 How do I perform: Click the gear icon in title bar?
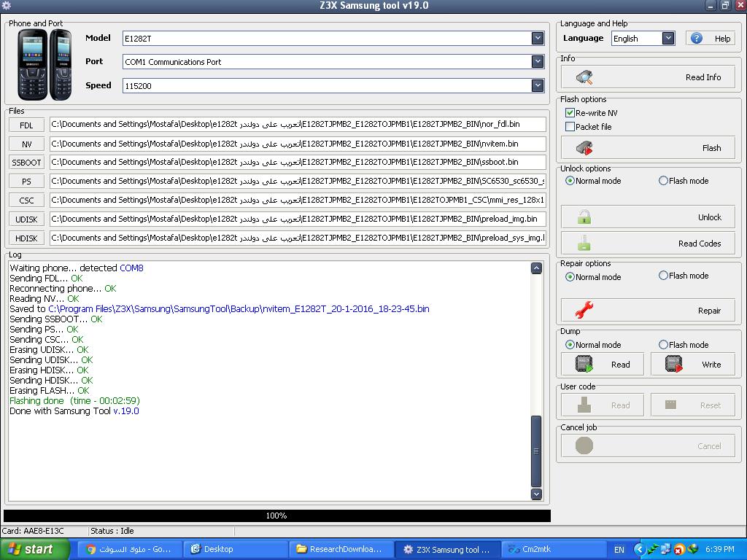point(6,6)
